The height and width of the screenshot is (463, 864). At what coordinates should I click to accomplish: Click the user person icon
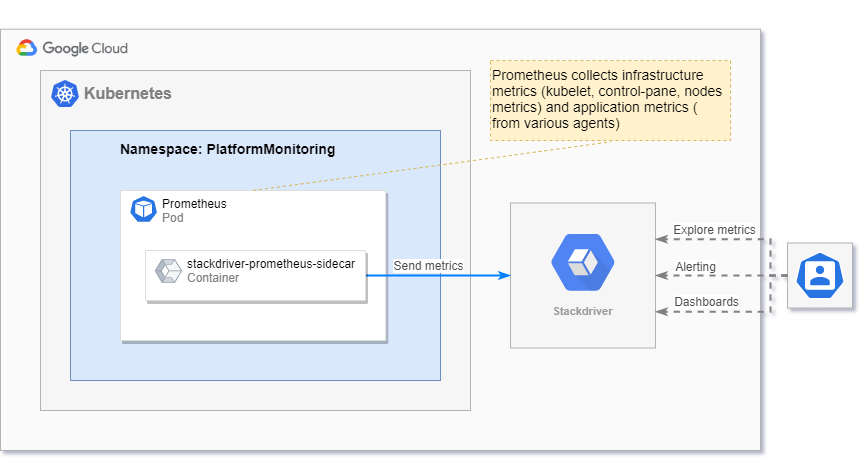[819, 276]
